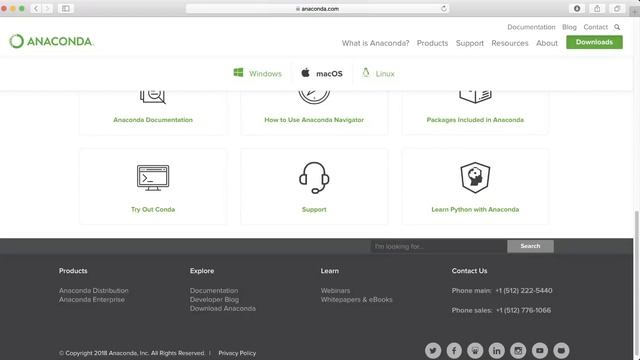The image size is (640, 360).
Task: Click phone main number +1 (512) 222-5440
Action: pyautogui.click(x=524, y=291)
